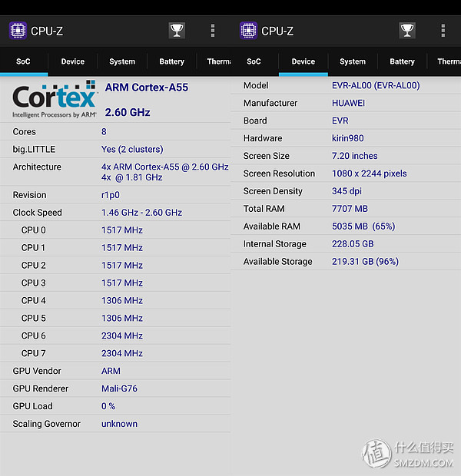Select CPU 1 row '1517 MHz'

(x=122, y=248)
